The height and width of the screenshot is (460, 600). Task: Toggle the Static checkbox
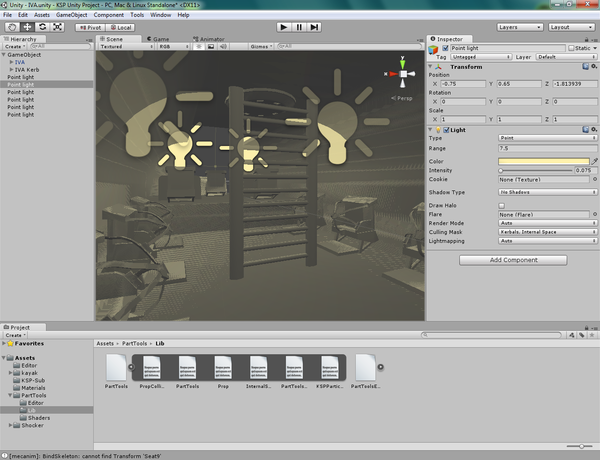tap(570, 48)
